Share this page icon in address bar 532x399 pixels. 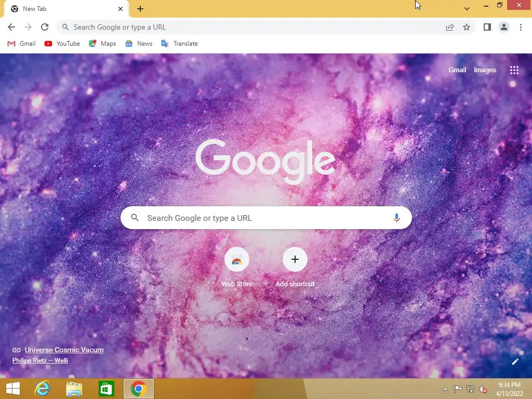click(x=450, y=27)
